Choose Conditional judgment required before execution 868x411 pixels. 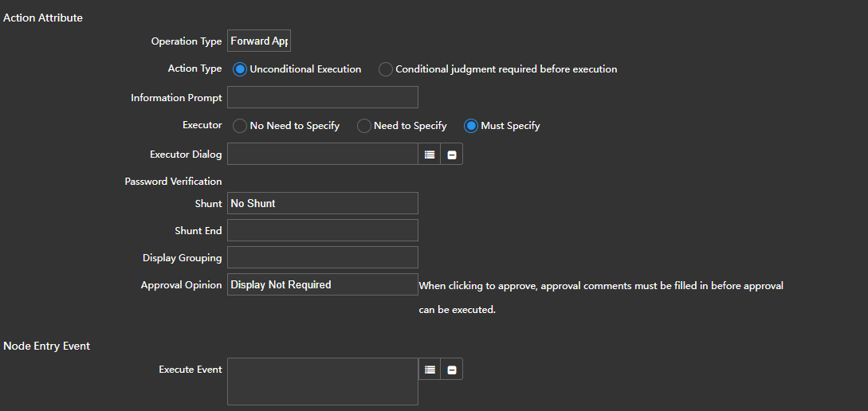(386, 69)
